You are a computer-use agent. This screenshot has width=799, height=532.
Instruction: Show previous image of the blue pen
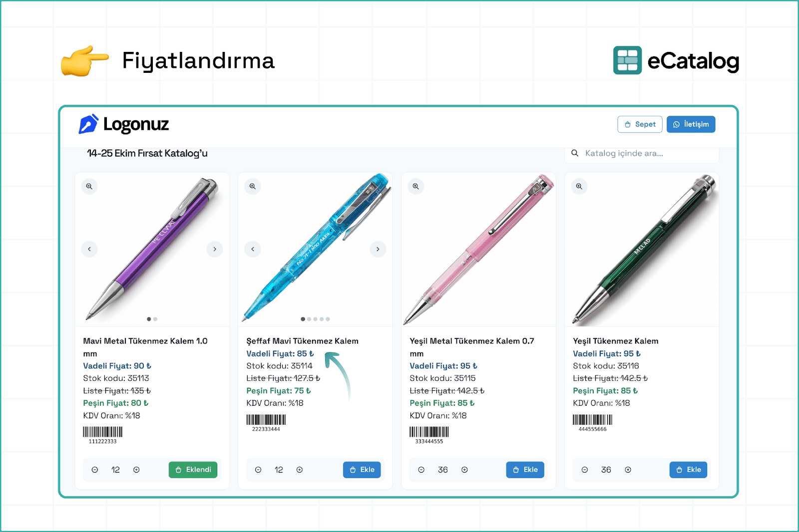[x=253, y=249]
